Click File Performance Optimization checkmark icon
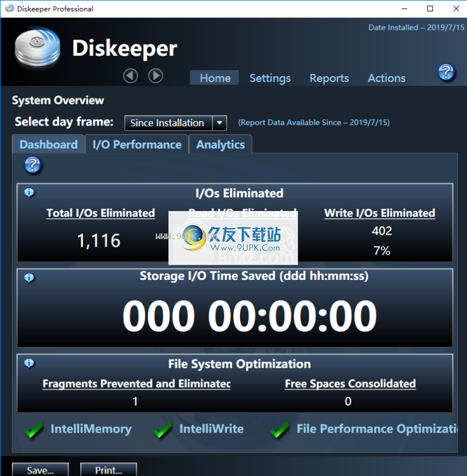This screenshot has width=467, height=476. point(280,430)
